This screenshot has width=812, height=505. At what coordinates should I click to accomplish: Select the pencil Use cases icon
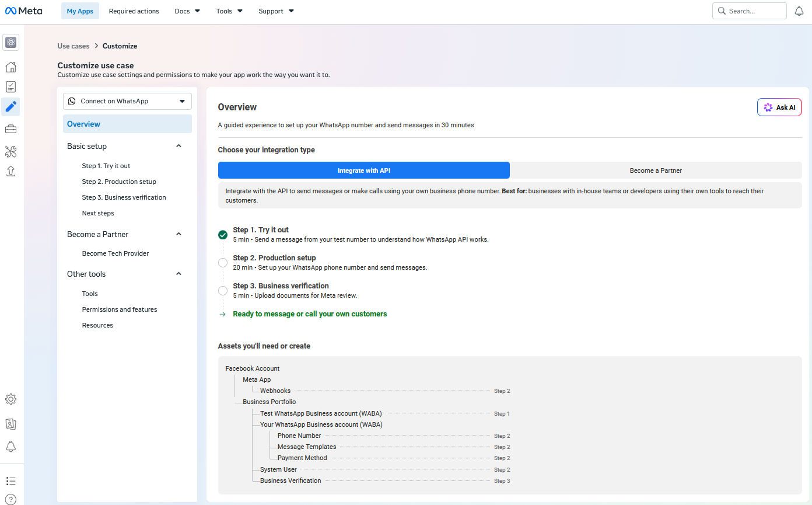[x=10, y=107]
